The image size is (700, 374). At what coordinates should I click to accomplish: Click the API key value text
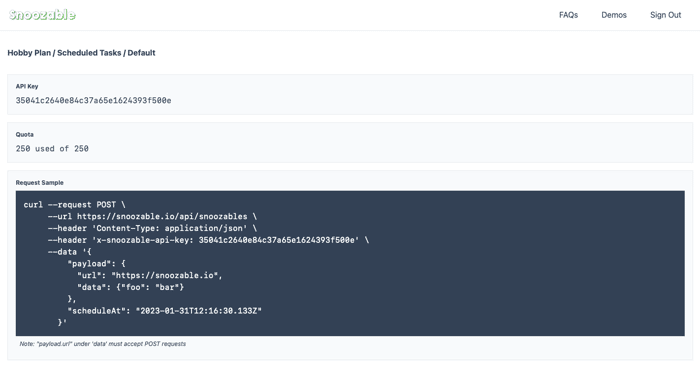click(93, 100)
